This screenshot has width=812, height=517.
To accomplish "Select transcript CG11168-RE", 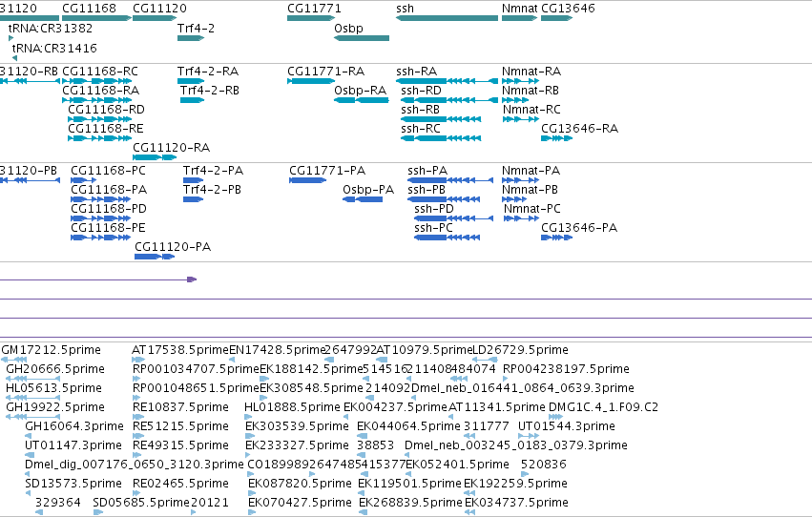I will (106, 129).
